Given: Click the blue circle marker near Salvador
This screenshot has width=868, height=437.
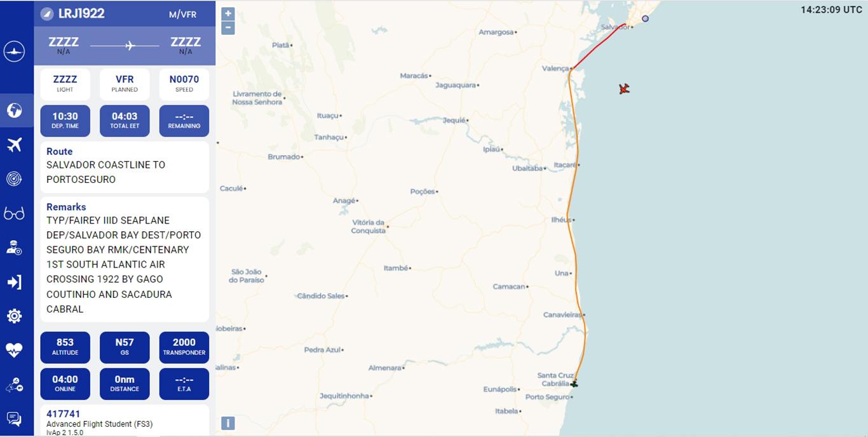Looking at the screenshot, I should (x=646, y=18).
